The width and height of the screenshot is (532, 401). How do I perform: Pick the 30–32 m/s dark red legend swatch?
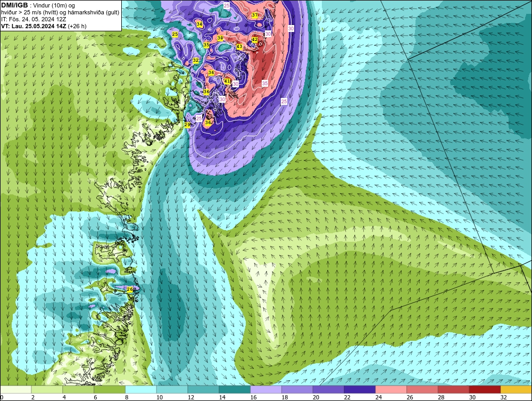coord(485,389)
